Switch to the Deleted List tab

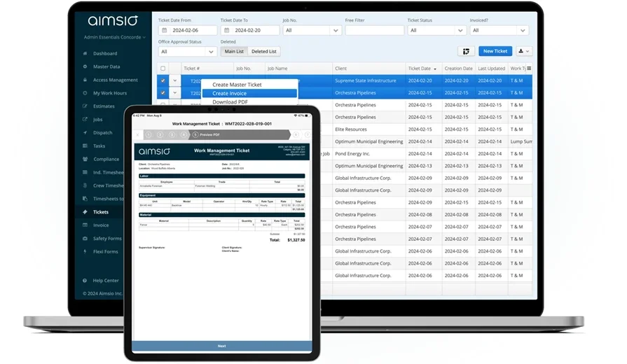coord(264,52)
